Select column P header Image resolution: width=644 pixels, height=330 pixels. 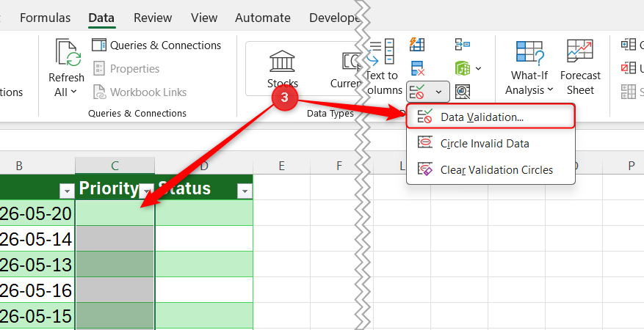(631, 166)
